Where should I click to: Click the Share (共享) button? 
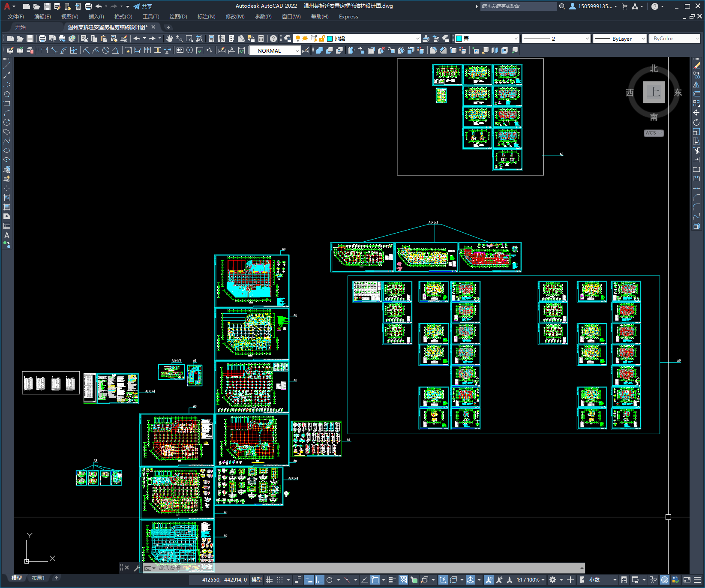click(x=143, y=6)
